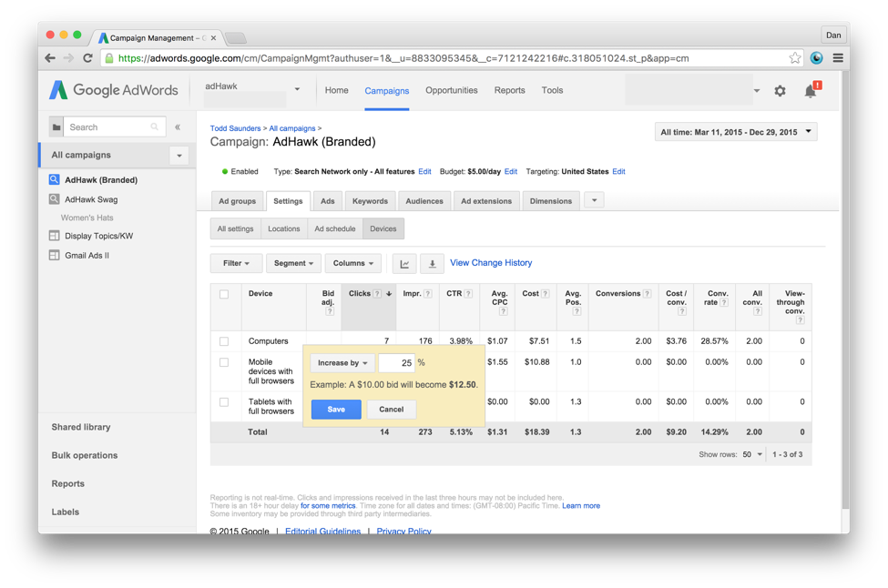
Task: Click the folder icon beside Search
Action: tap(56, 127)
